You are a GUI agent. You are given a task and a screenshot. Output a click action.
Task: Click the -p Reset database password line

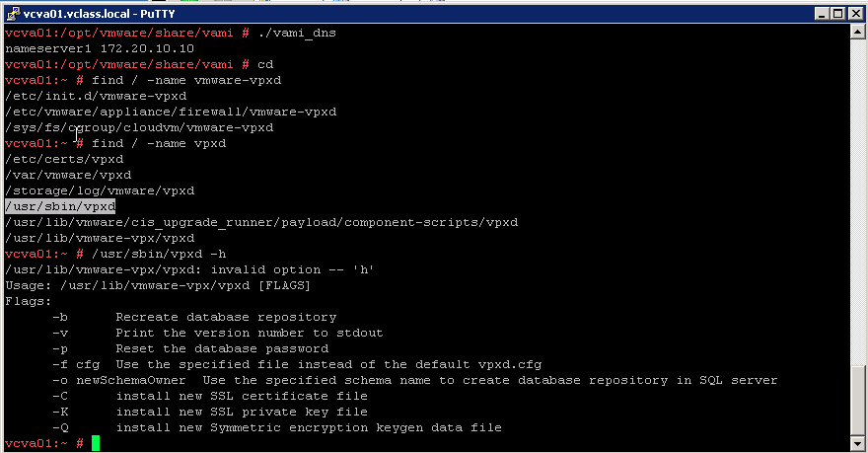tap(190, 349)
